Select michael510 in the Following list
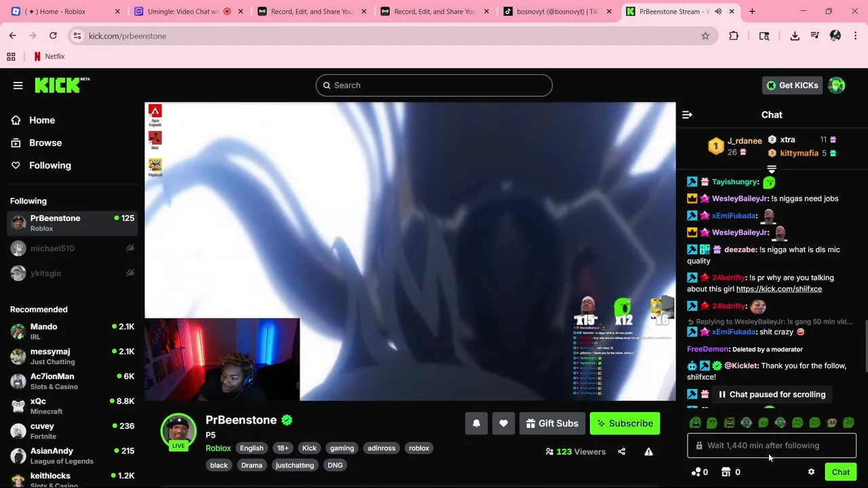This screenshot has height=488, width=868. coord(72,249)
